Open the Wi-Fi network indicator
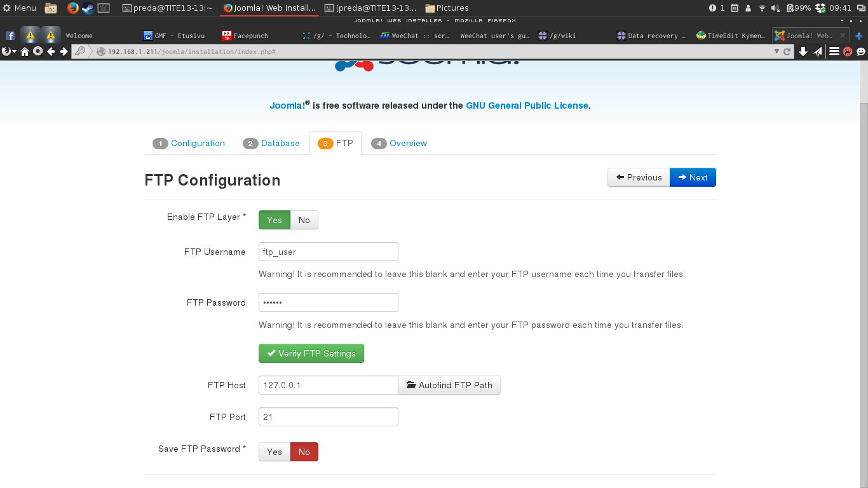The height and width of the screenshot is (488, 868). (762, 8)
